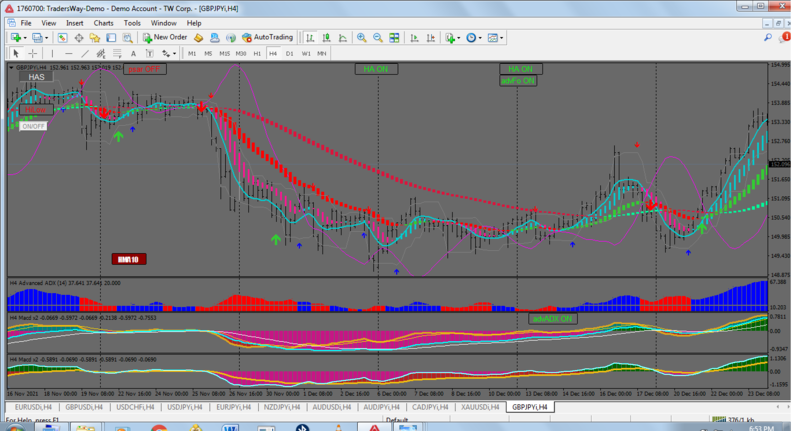Toggle the advADX ON indicator button
The height and width of the screenshot is (431, 800).
[552, 318]
